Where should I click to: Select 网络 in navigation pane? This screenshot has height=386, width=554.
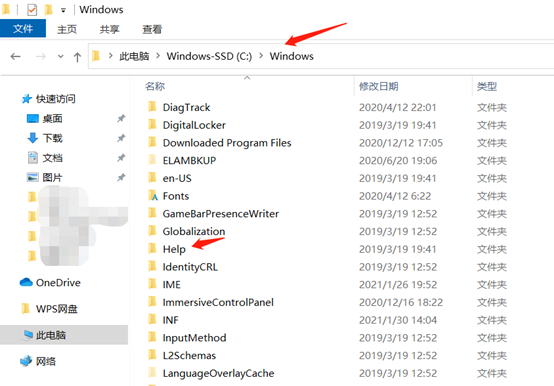coord(46,361)
